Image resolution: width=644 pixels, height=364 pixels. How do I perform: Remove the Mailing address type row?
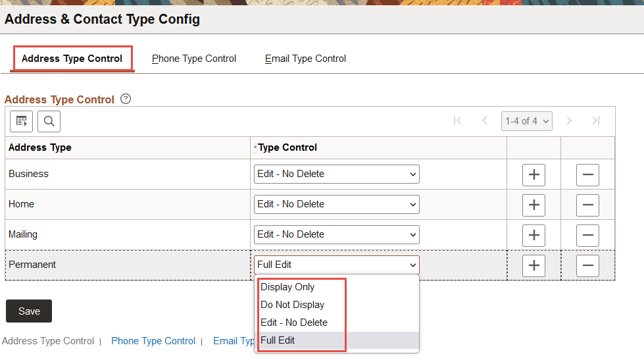tap(587, 235)
